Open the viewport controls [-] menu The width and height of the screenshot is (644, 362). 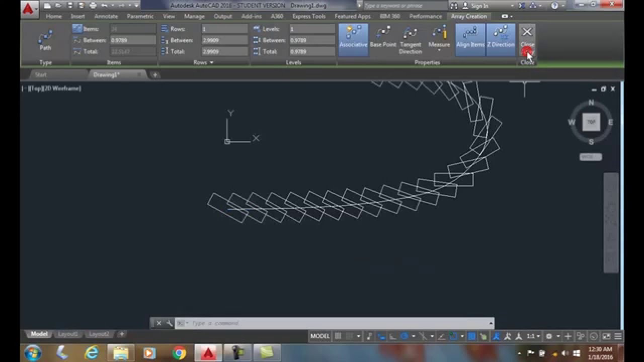click(x=25, y=88)
